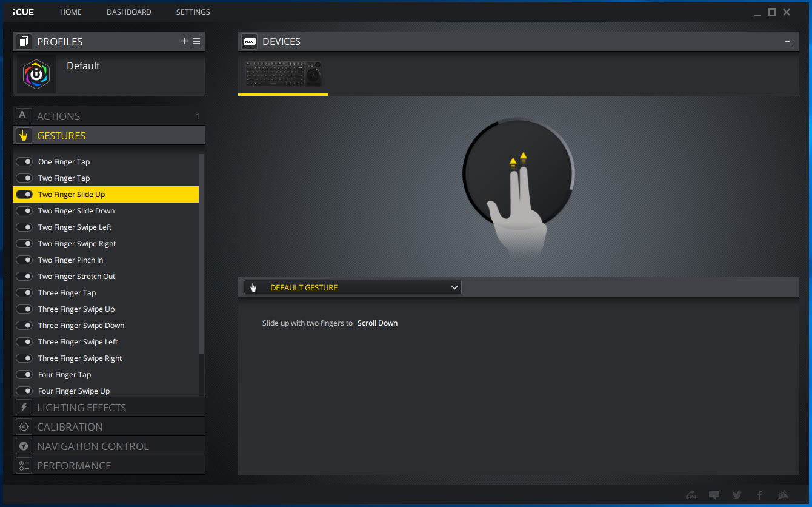Expand the Performance section

point(109,465)
